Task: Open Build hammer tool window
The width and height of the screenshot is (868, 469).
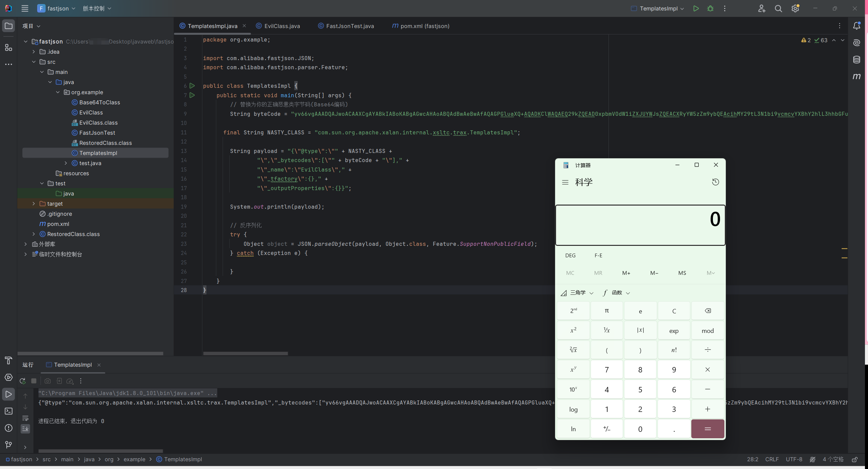Action: pos(8,360)
